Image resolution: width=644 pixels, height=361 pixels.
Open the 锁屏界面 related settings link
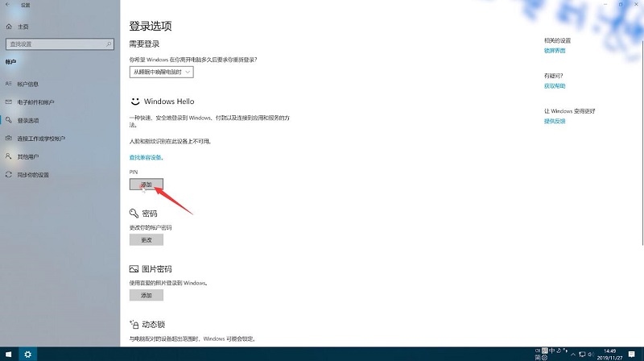555,51
